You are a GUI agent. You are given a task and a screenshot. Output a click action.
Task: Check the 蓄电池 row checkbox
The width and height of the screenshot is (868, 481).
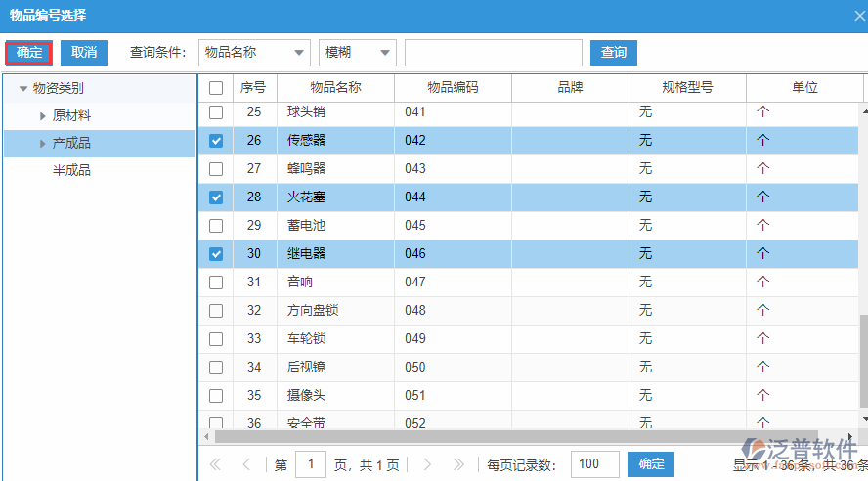pyautogui.click(x=216, y=226)
